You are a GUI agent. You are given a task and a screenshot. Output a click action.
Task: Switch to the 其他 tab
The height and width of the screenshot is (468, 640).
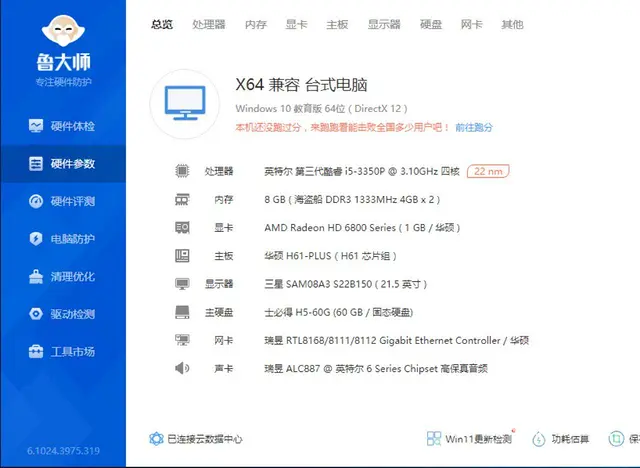[512, 24]
